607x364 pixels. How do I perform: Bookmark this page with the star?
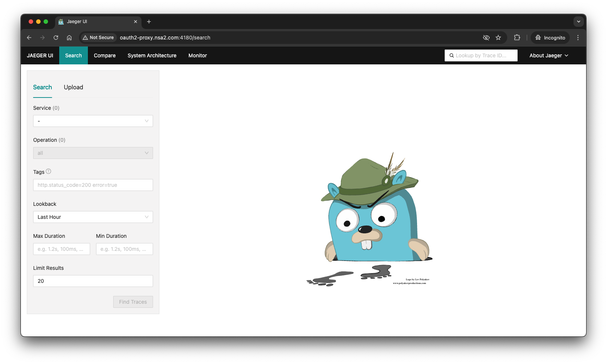click(498, 38)
